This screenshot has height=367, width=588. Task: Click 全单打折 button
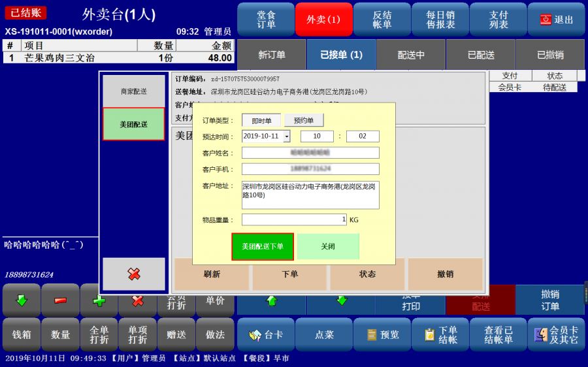[x=99, y=335]
